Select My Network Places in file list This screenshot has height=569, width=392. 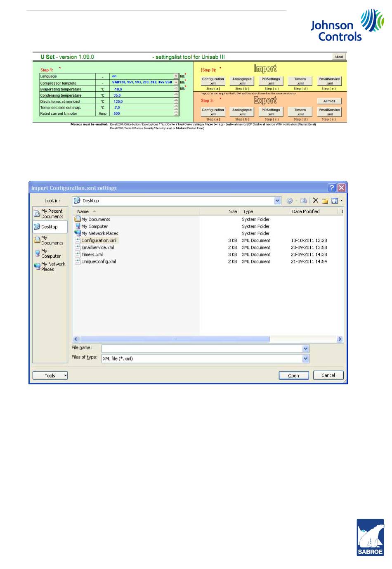tap(97, 233)
